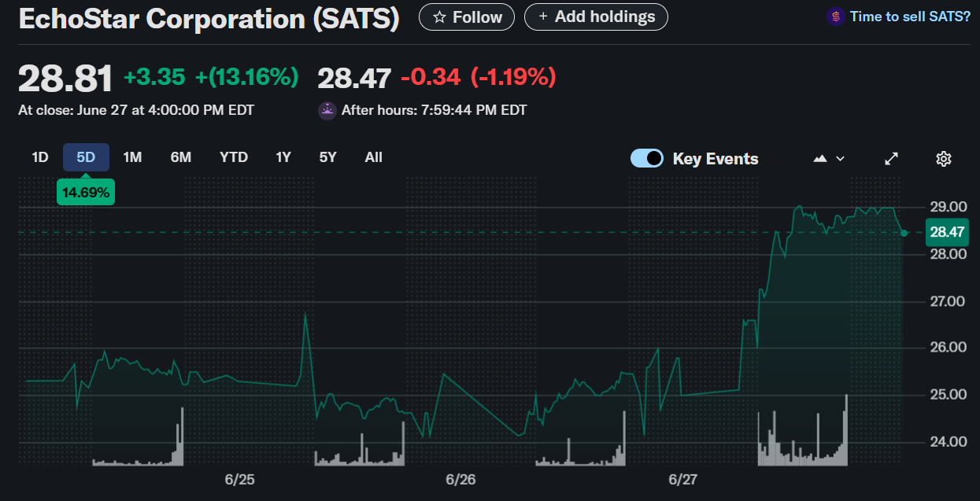Click the Follow button
The image size is (980, 501).
click(467, 17)
